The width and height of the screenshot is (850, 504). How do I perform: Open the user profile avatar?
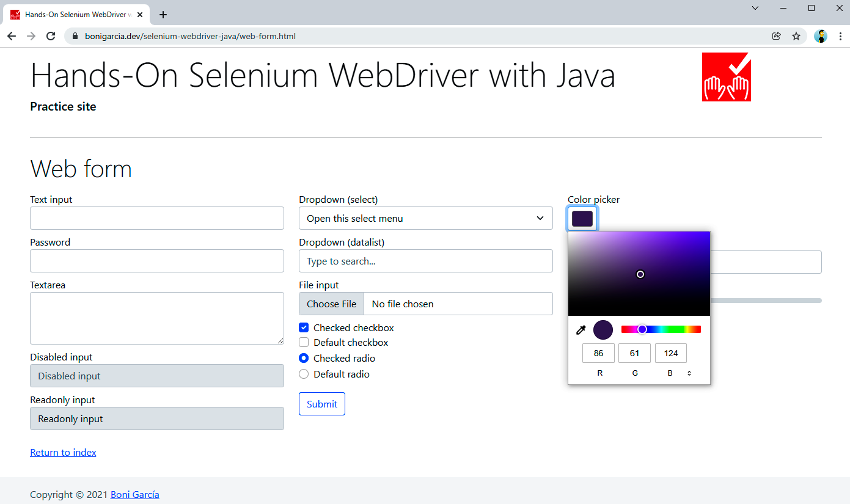(x=821, y=36)
